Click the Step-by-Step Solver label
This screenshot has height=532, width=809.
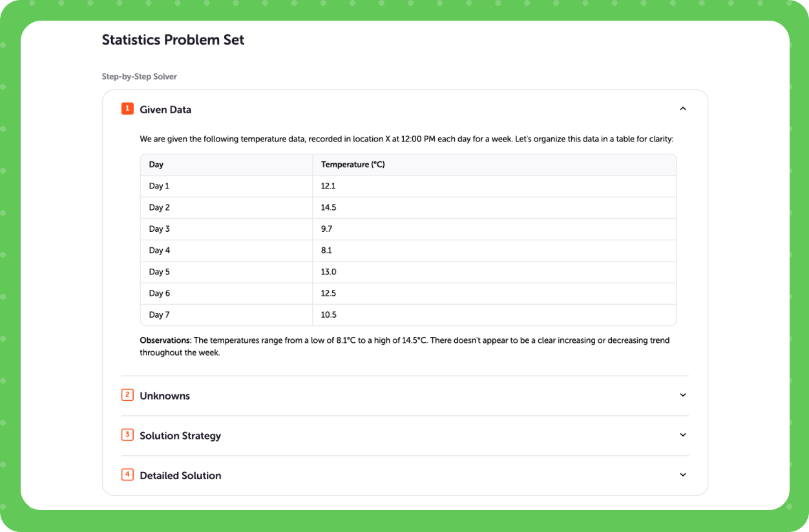click(139, 76)
